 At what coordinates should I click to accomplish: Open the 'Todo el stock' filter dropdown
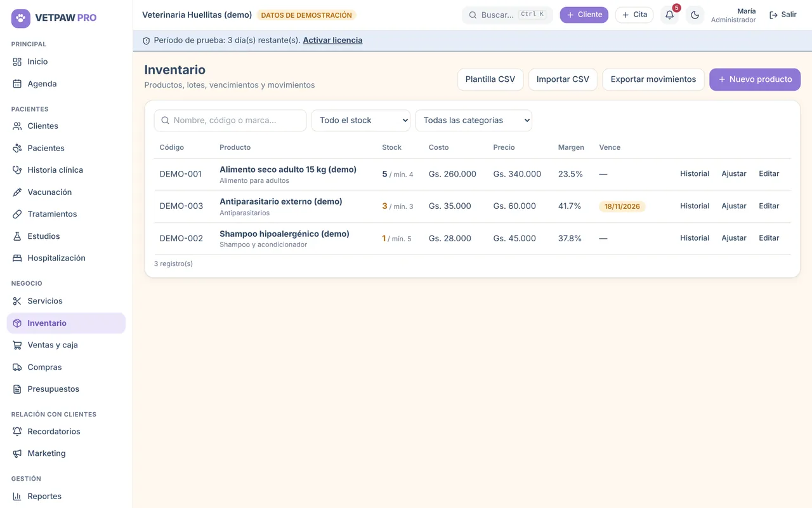[x=361, y=121]
